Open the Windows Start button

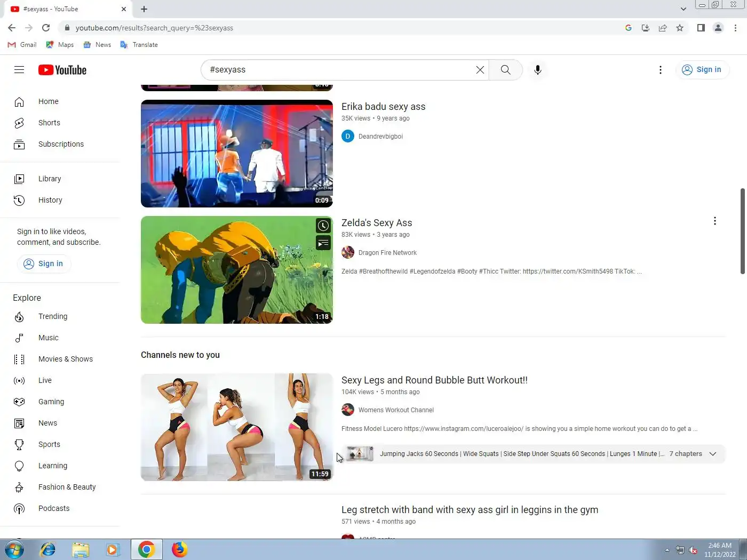point(13,549)
